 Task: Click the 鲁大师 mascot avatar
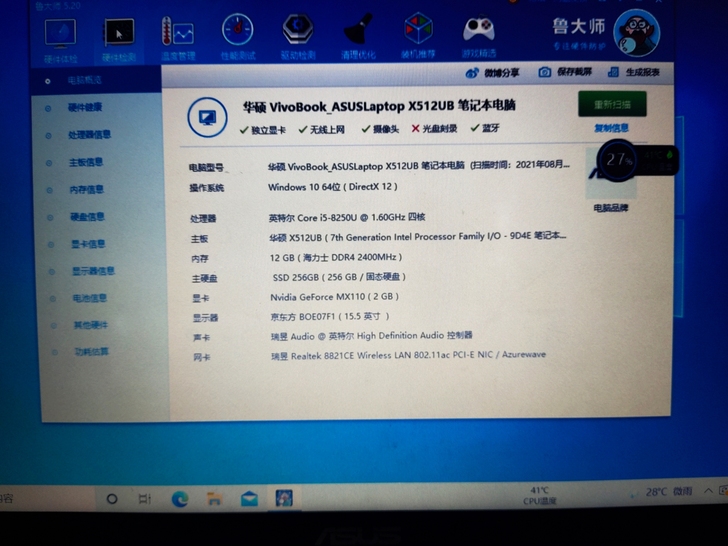[x=636, y=32]
